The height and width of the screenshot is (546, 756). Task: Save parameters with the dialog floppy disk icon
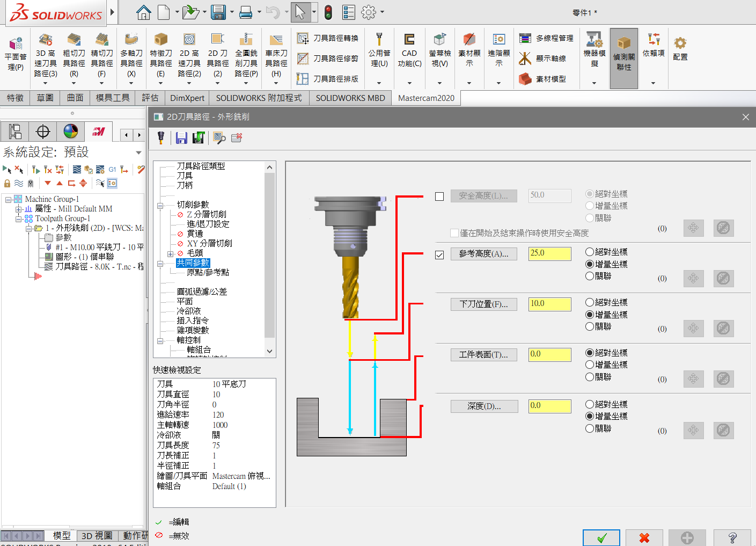(181, 138)
